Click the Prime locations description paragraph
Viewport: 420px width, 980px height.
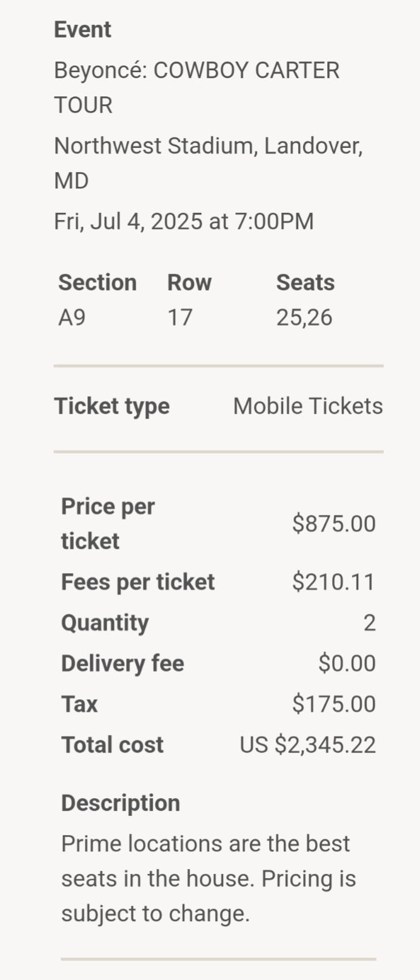coord(208,879)
